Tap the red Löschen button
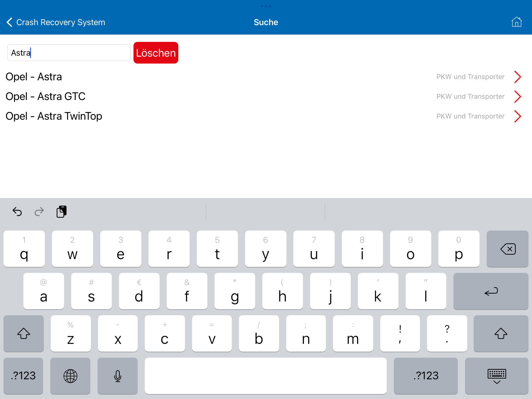 pos(156,53)
